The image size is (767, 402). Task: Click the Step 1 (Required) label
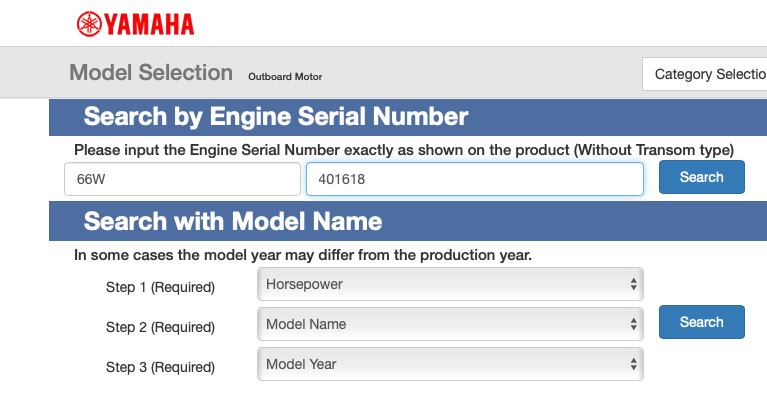(160, 287)
